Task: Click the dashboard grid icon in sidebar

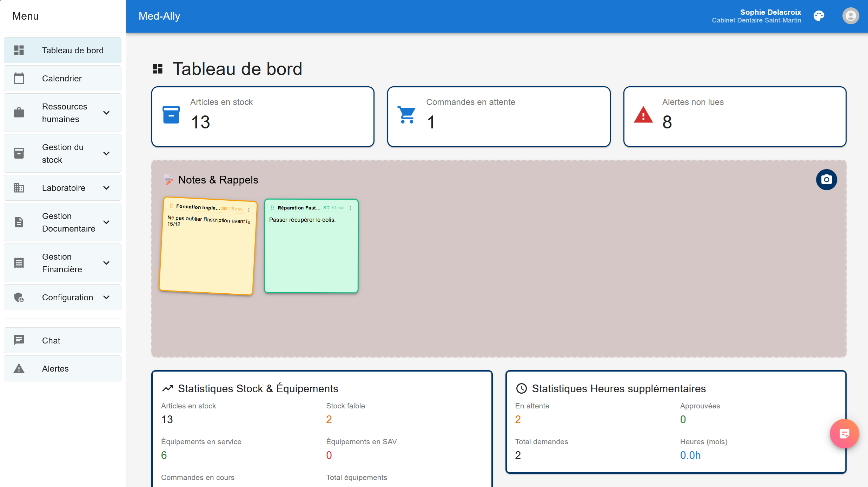Action: [x=19, y=50]
